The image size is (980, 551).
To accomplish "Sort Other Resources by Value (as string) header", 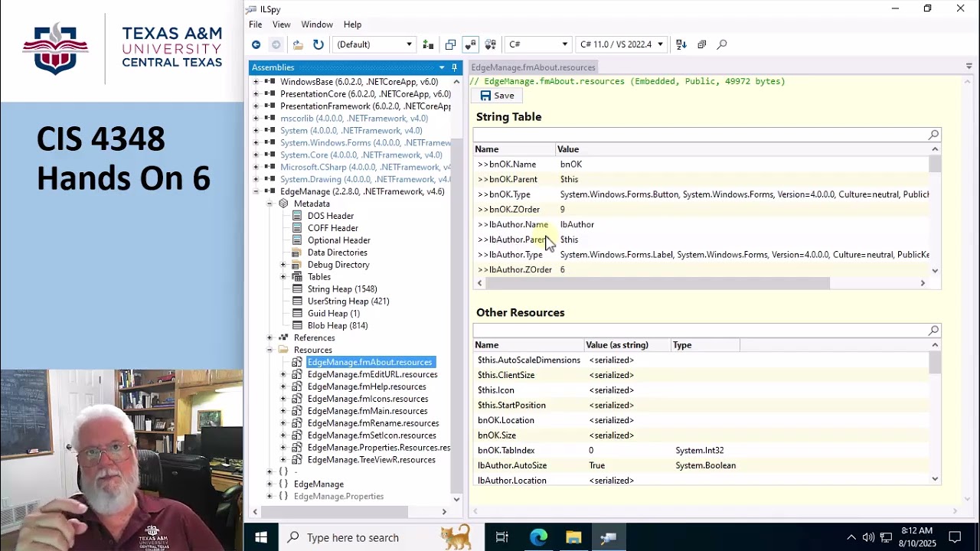I will click(627, 345).
